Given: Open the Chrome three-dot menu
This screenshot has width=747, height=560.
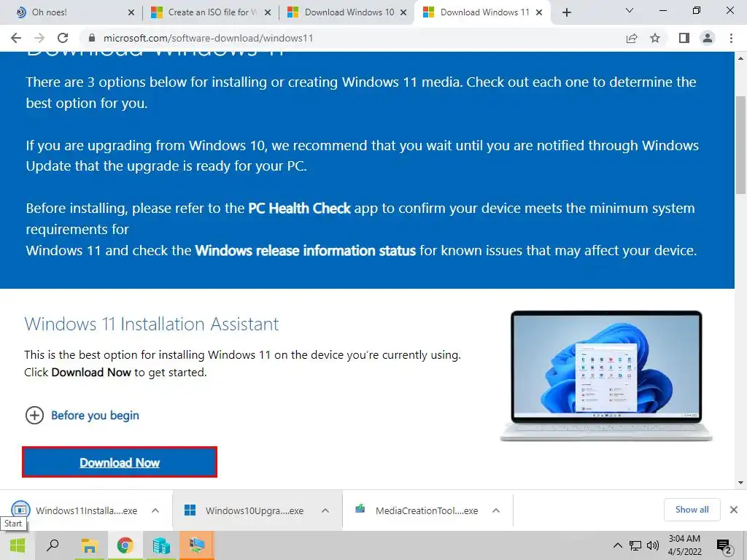Looking at the screenshot, I should [x=731, y=38].
